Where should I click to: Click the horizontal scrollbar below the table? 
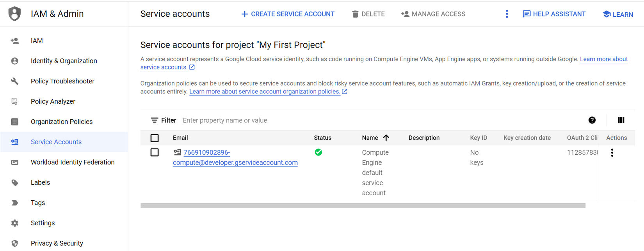pos(363,206)
